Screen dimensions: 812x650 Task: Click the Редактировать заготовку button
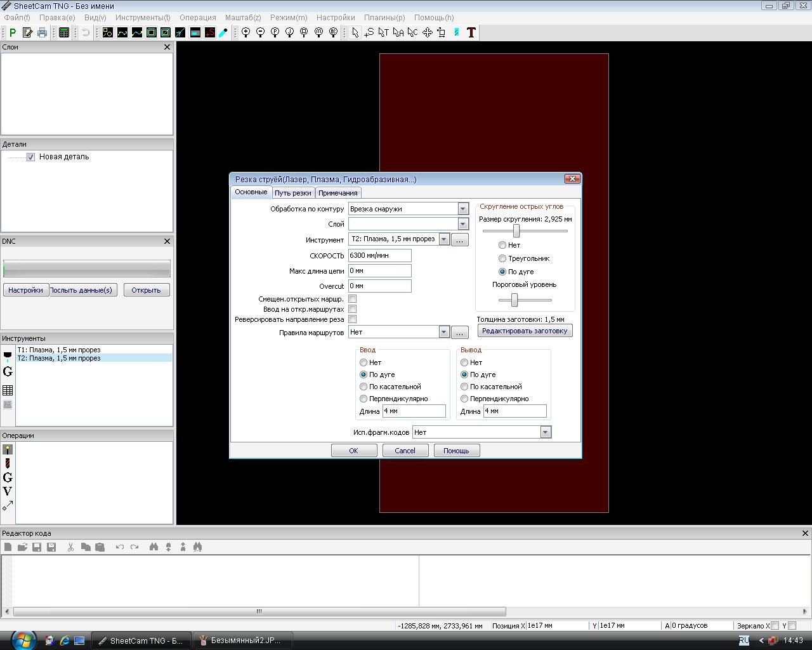[x=525, y=331]
